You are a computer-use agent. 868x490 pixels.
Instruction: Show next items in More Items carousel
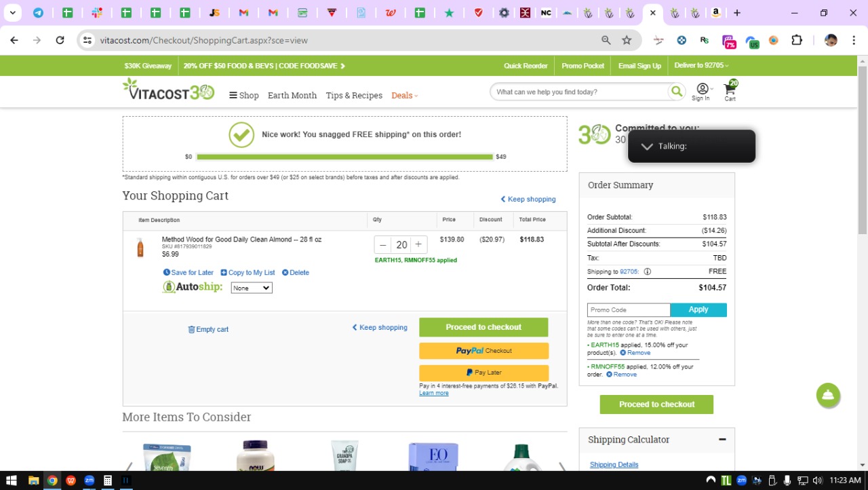click(561, 466)
